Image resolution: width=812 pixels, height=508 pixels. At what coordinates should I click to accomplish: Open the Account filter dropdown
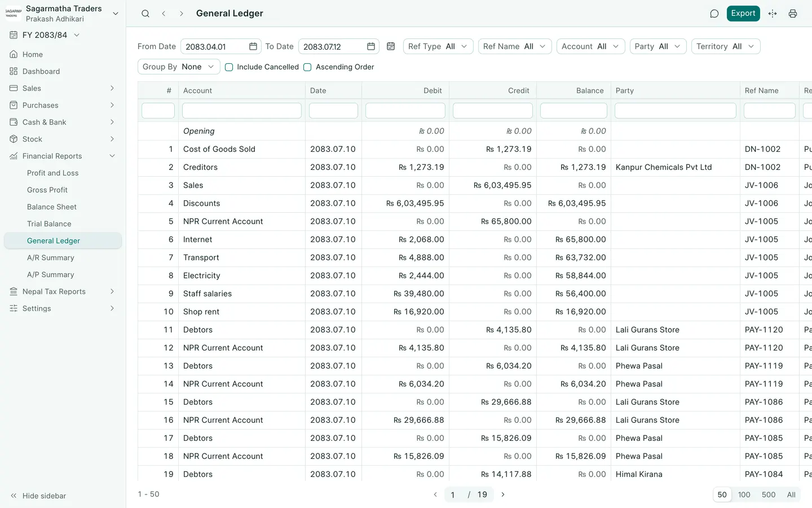coord(590,46)
